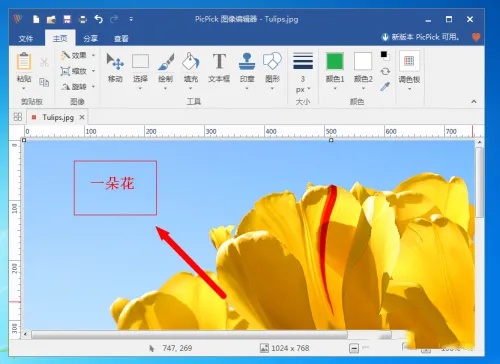Click the tab grid view icon
Viewport: 500px width, 364px height.
[x=18, y=117]
